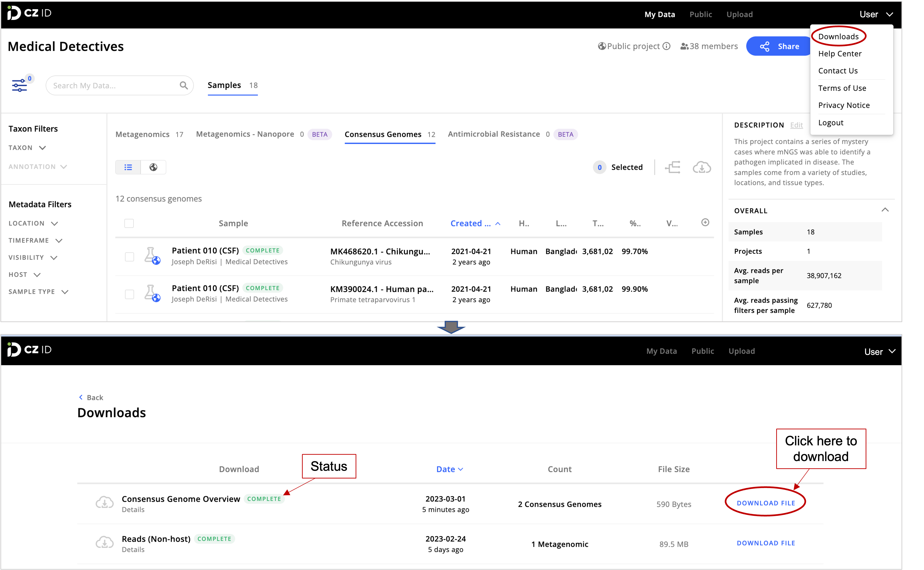Click the phylogenetic tree icon
924x570 pixels.
(x=673, y=167)
